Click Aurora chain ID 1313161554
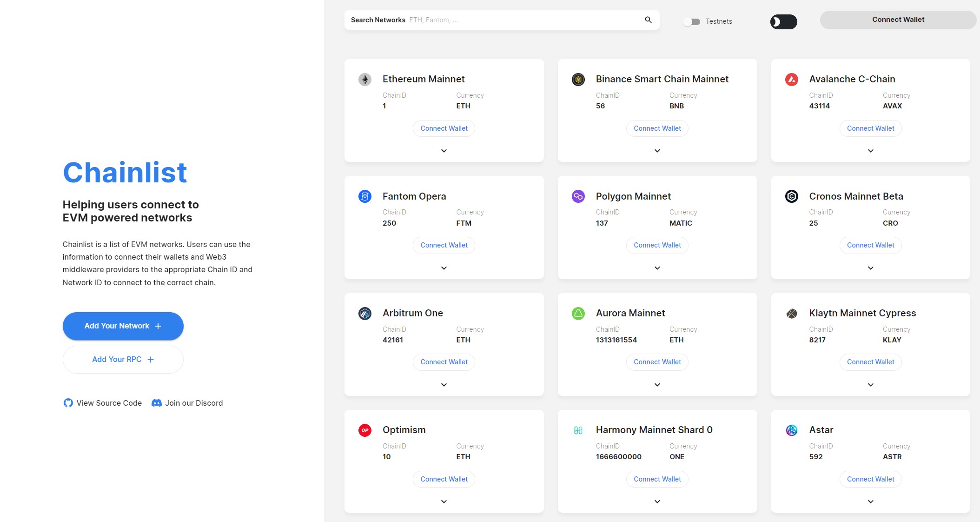 tap(616, 340)
